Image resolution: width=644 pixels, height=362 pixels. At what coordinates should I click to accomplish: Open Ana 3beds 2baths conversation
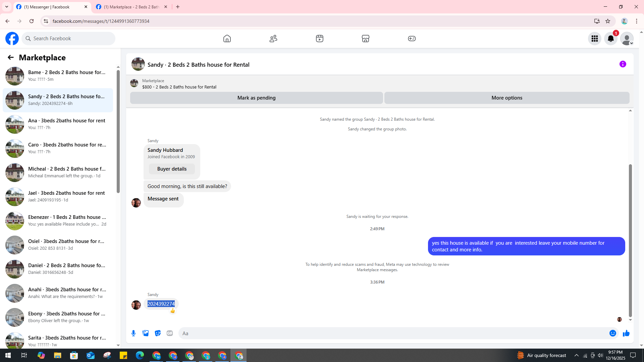point(58,124)
